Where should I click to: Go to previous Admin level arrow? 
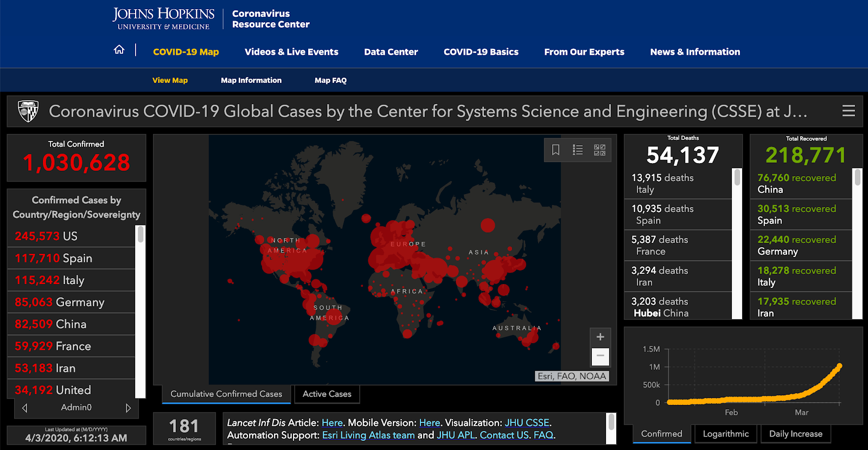click(24, 408)
